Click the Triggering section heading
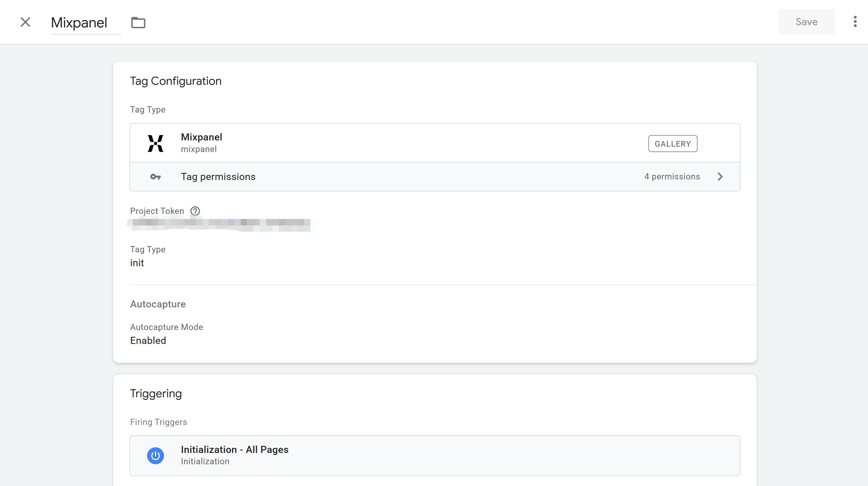868x486 pixels. tap(156, 394)
